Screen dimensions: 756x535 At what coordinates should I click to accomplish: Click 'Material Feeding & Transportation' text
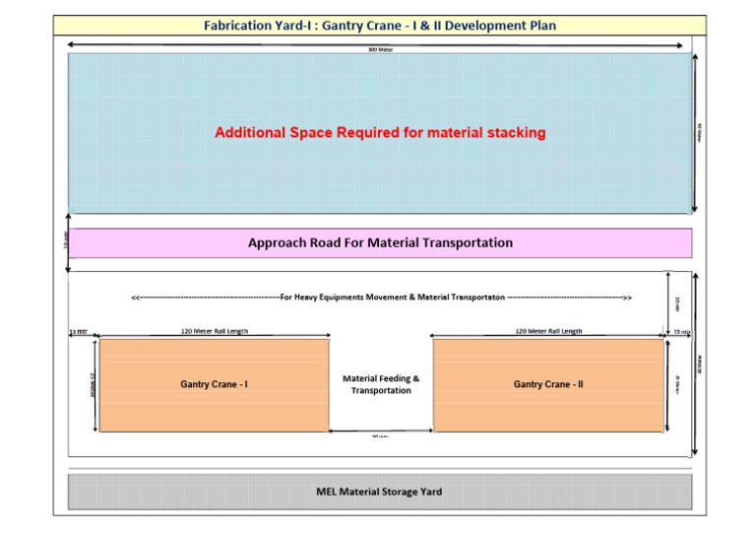click(x=381, y=384)
